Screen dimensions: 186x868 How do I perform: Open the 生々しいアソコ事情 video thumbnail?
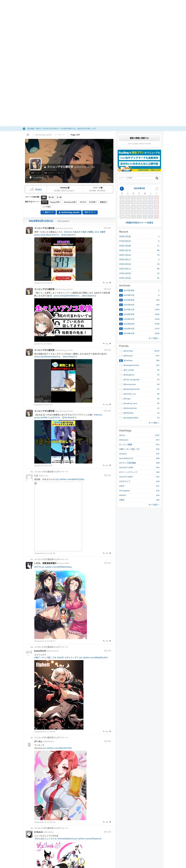(63, 320)
